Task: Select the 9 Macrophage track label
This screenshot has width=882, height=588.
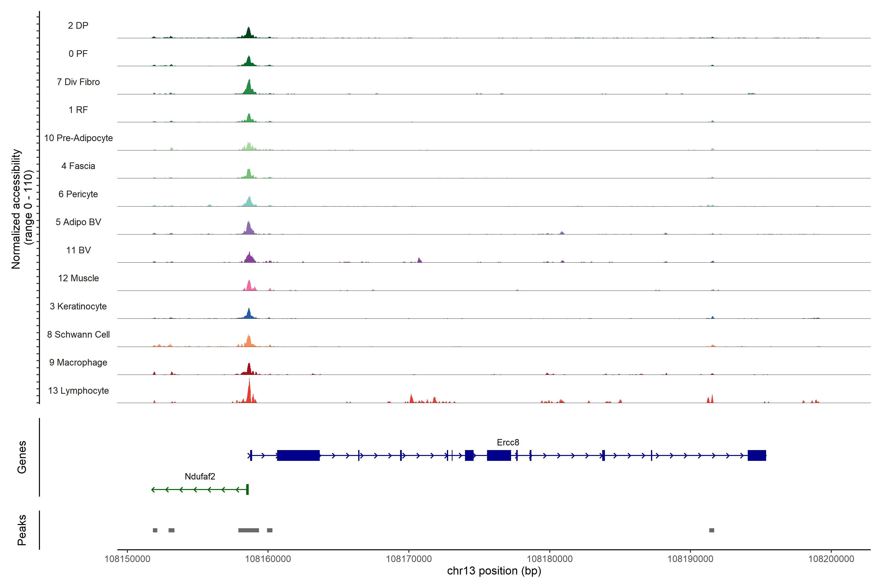Action: point(78,363)
